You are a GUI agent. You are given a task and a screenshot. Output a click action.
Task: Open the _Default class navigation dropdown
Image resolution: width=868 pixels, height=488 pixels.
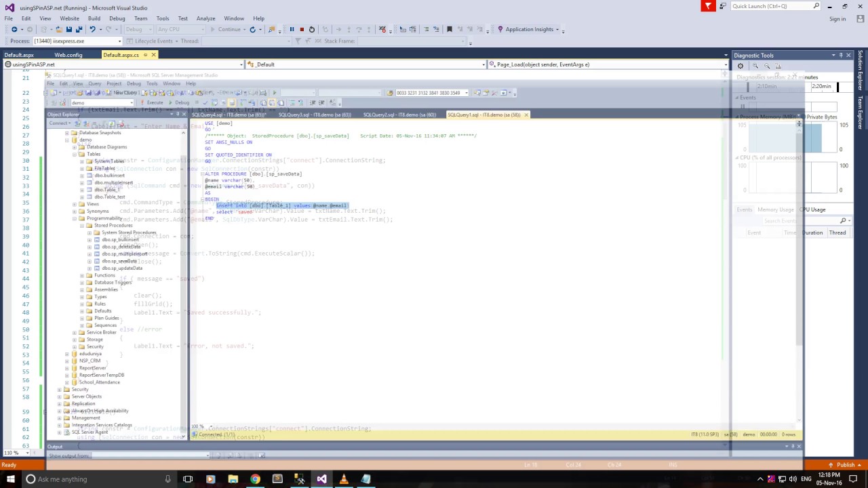(x=366, y=64)
